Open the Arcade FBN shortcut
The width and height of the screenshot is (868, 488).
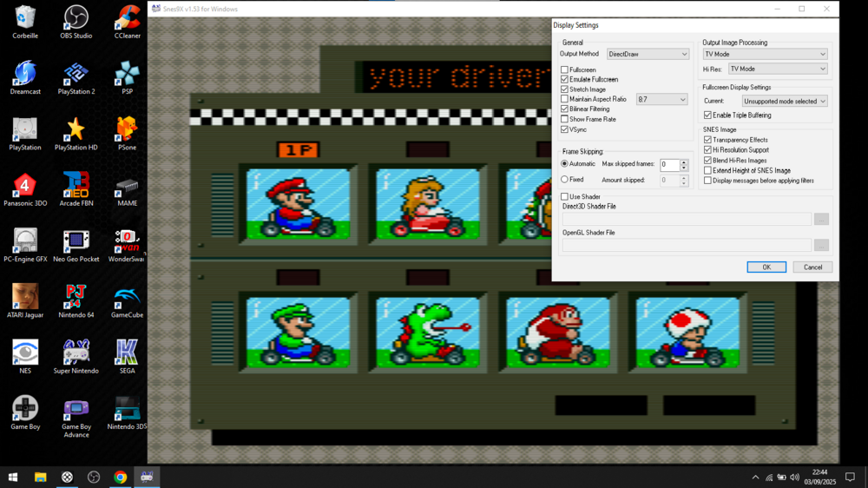click(76, 189)
